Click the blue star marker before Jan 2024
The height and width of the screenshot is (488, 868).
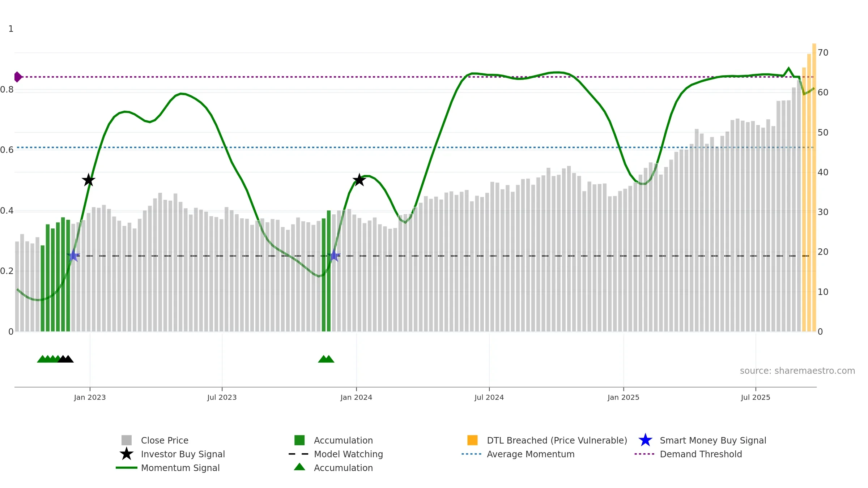pos(334,256)
